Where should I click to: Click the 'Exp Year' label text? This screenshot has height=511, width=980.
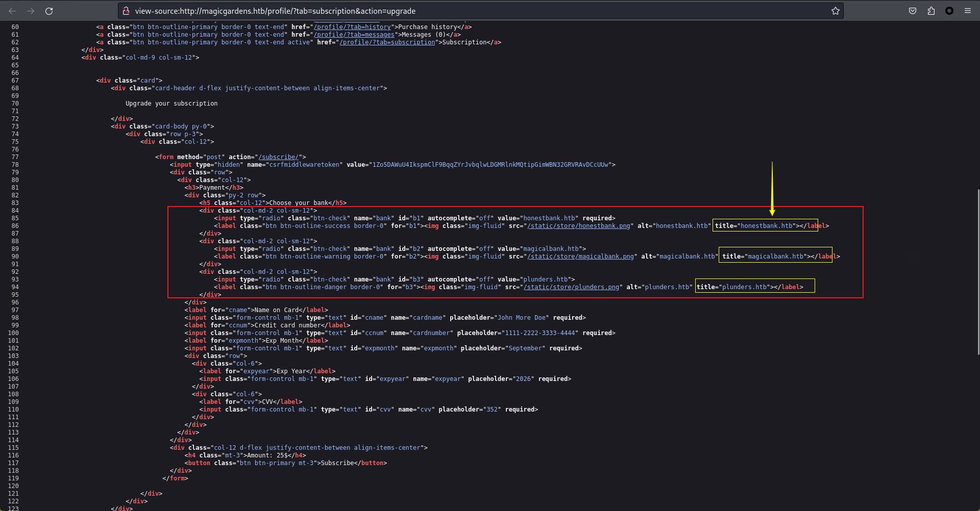pyautogui.click(x=291, y=371)
